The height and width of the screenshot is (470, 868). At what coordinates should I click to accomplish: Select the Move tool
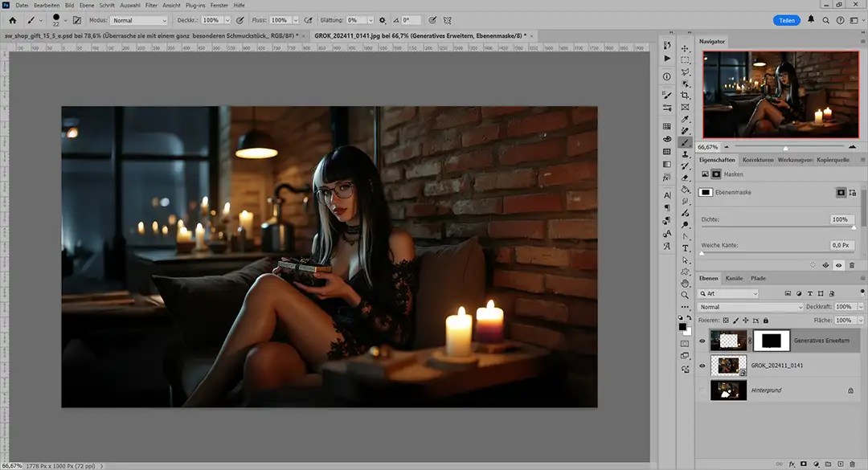click(685, 48)
